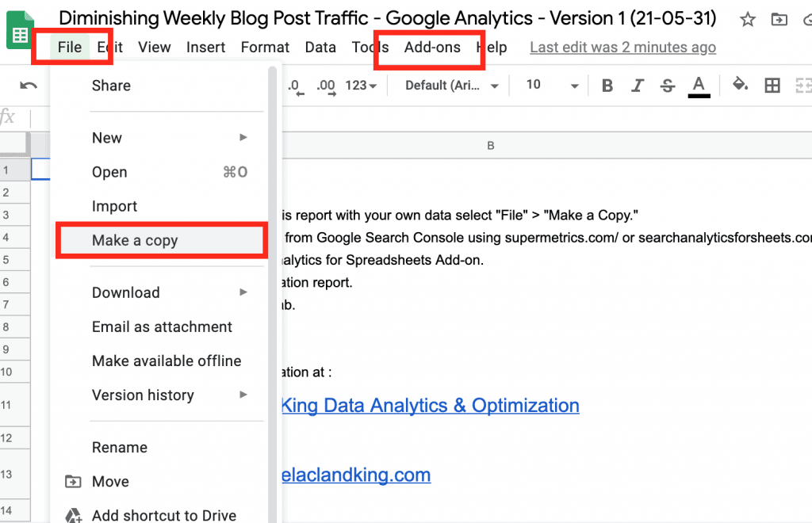
Task: Open the Format menu
Action: click(x=265, y=47)
